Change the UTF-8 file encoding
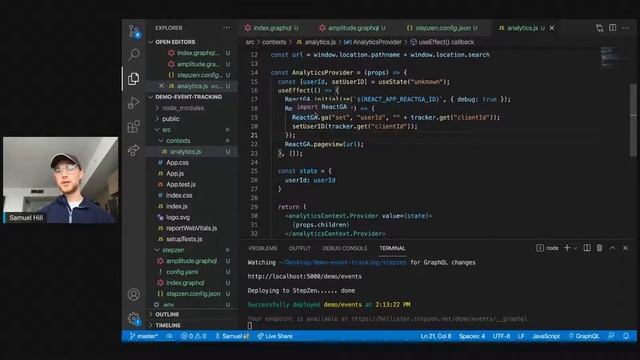This screenshot has width=640, height=360. click(501, 336)
